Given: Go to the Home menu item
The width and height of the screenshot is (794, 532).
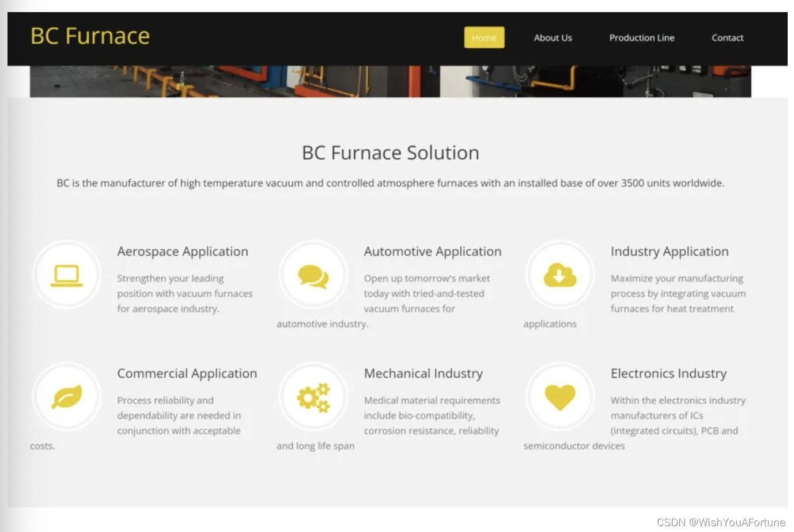Looking at the screenshot, I should point(484,37).
